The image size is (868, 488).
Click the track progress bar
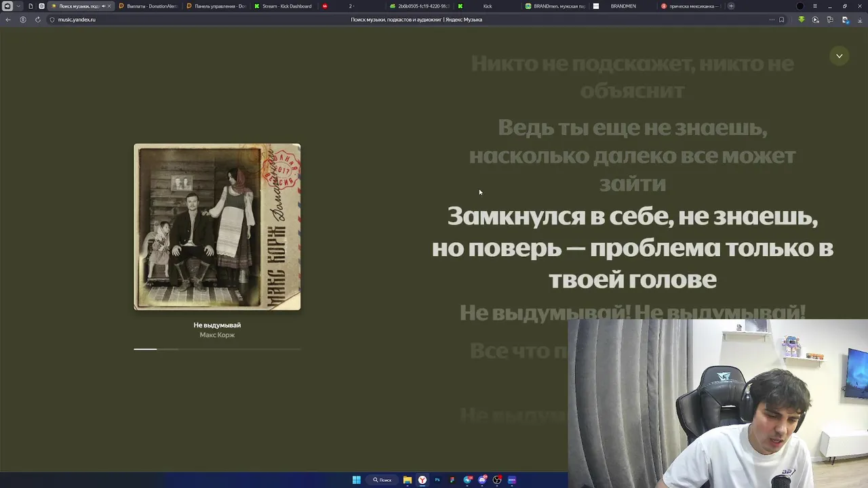[x=217, y=349]
